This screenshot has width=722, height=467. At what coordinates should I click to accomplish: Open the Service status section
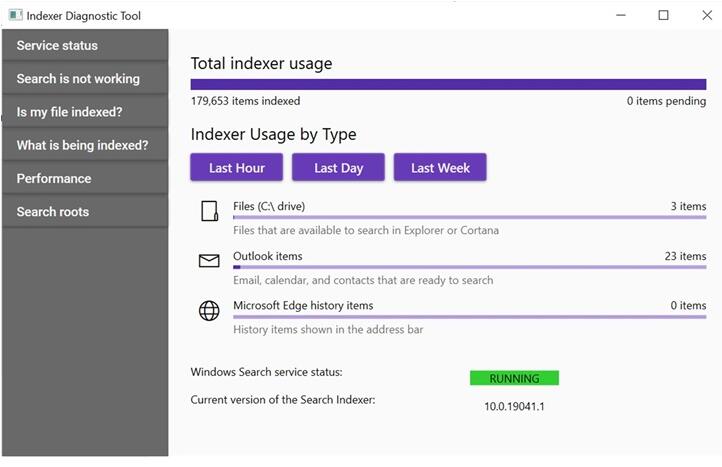point(85,46)
